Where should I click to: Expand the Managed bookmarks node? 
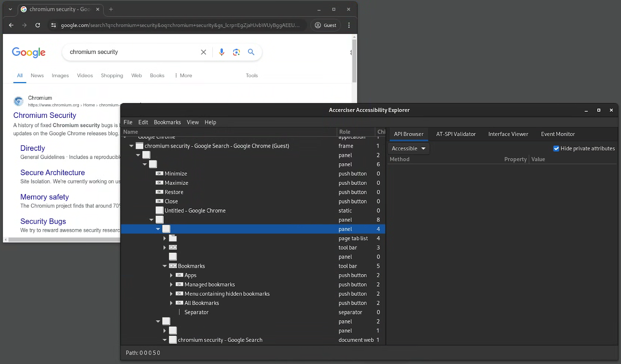pyautogui.click(x=171, y=285)
